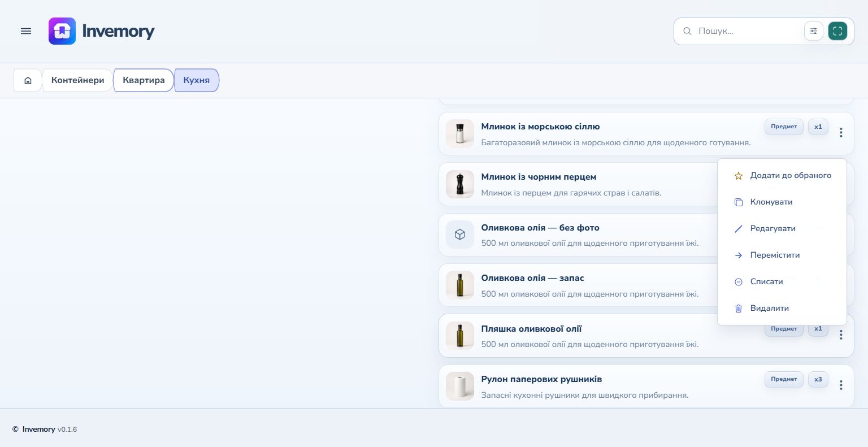
Task: Open three-dot menu for Рулон паперових рушників
Action: coord(841,385)
